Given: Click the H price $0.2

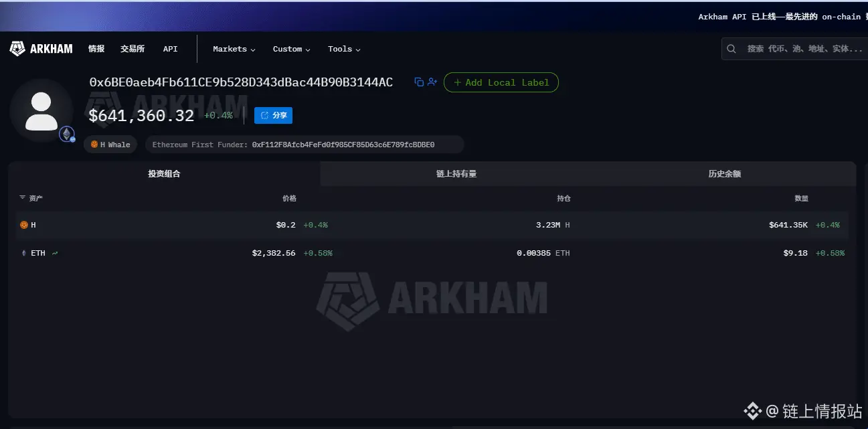Looking at the screenshot, I should pos(286,225).
